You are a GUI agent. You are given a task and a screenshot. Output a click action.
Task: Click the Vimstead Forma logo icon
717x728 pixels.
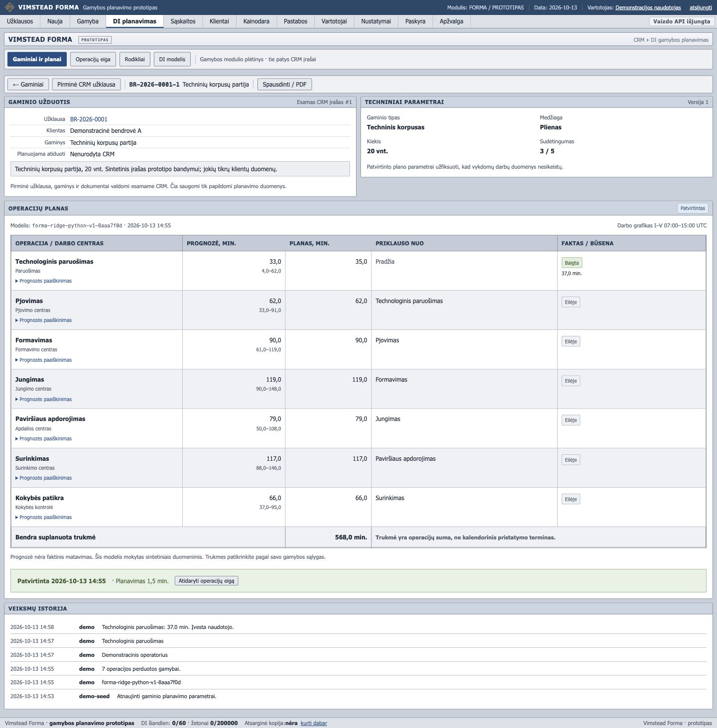point(9,7)
